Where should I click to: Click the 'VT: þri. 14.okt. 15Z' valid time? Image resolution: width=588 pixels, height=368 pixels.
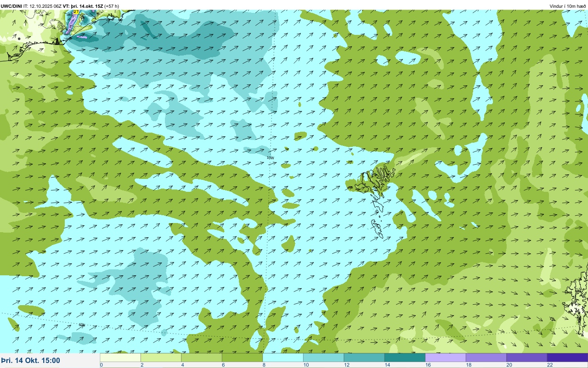(x=83, y=6)
